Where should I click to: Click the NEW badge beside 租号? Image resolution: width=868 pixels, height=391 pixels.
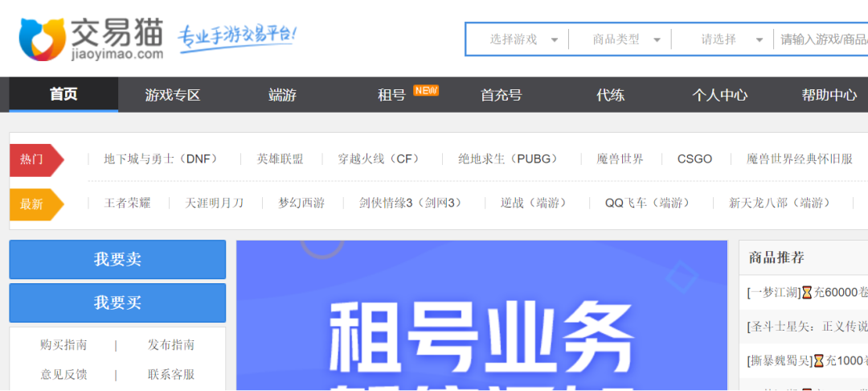click(x=426, y=90)
